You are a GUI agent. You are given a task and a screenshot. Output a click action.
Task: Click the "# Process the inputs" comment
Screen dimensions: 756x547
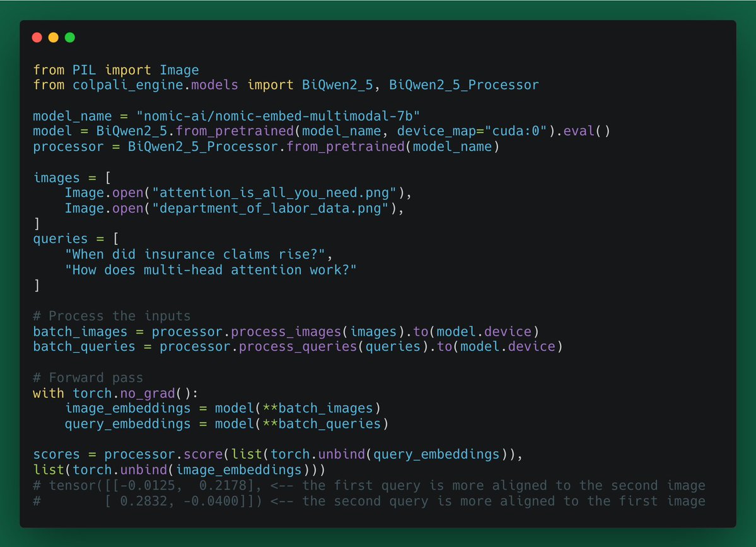[112, 315]
